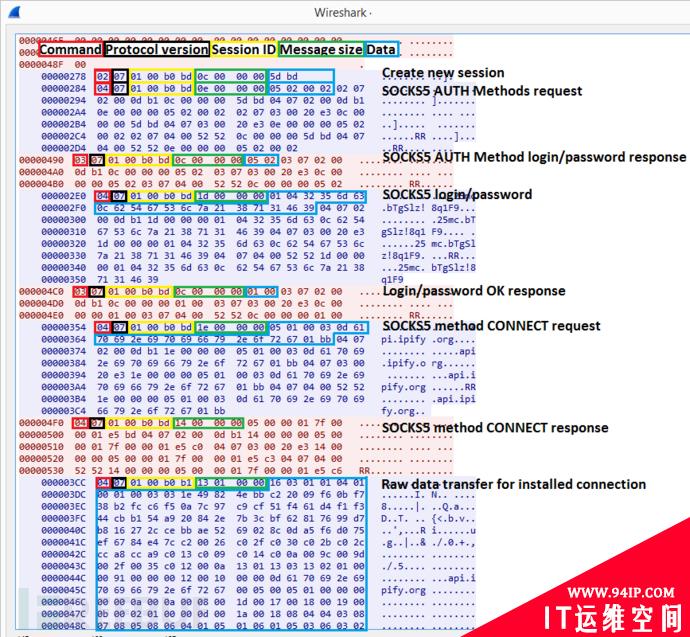This screenshot has width=690, height=637.
Task: Select hex row at offset 000004D0
Action: pos(236,303)
